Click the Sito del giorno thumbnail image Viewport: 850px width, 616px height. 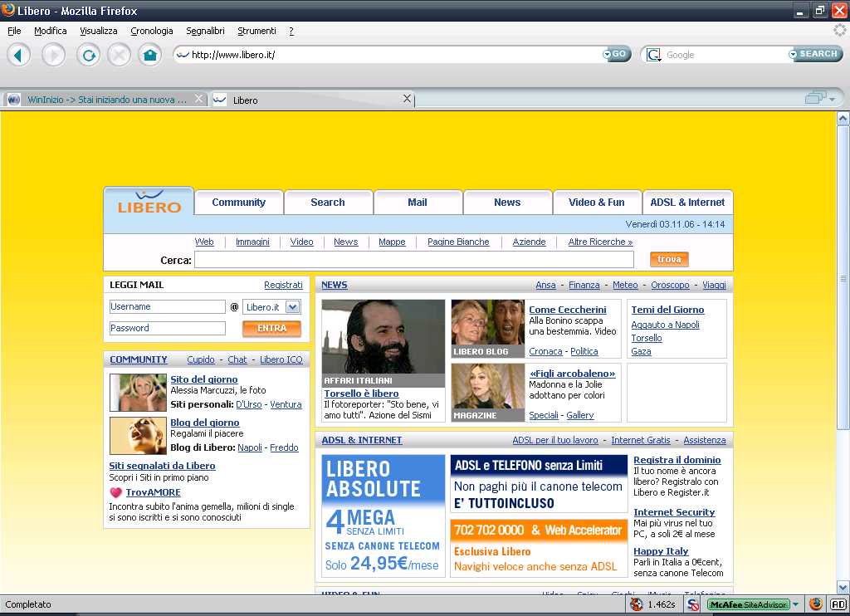138,392
